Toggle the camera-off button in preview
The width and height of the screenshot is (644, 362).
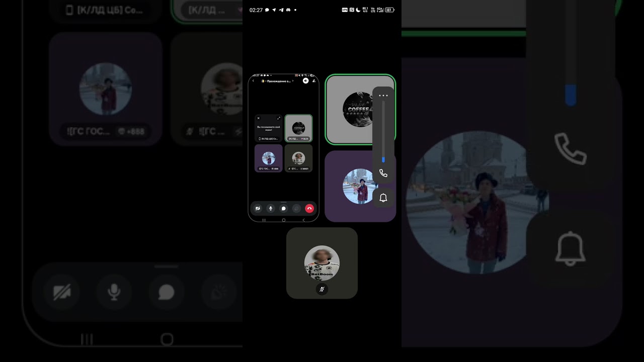coord(258,208)
